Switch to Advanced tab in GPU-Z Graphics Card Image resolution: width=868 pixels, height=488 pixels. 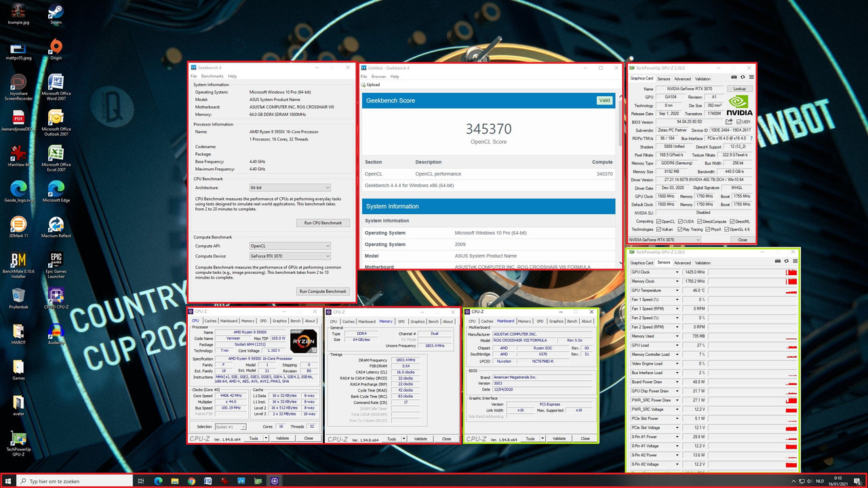click(x=682, y=79)
